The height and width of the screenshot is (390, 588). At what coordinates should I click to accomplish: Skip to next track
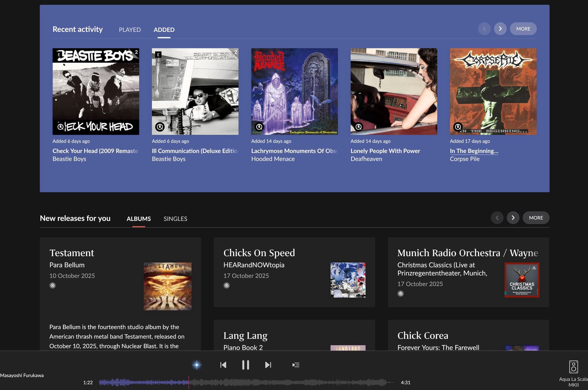268,365
